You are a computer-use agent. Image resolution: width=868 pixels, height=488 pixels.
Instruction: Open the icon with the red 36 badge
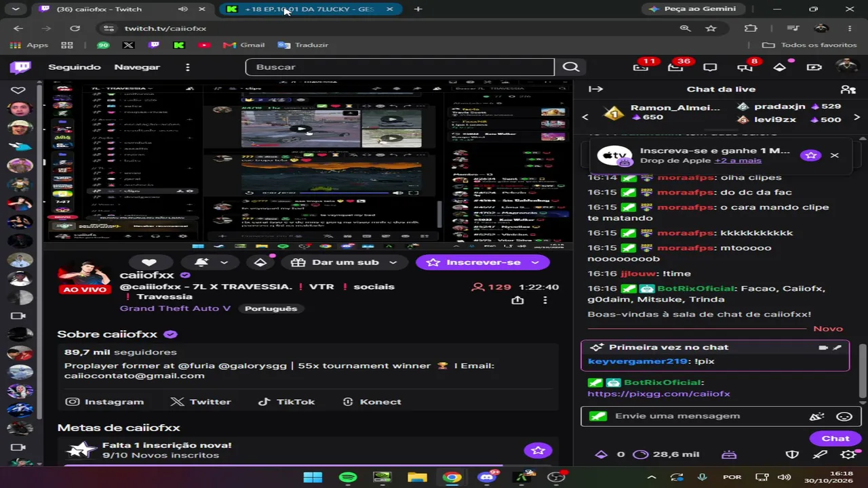pos(675,66)
